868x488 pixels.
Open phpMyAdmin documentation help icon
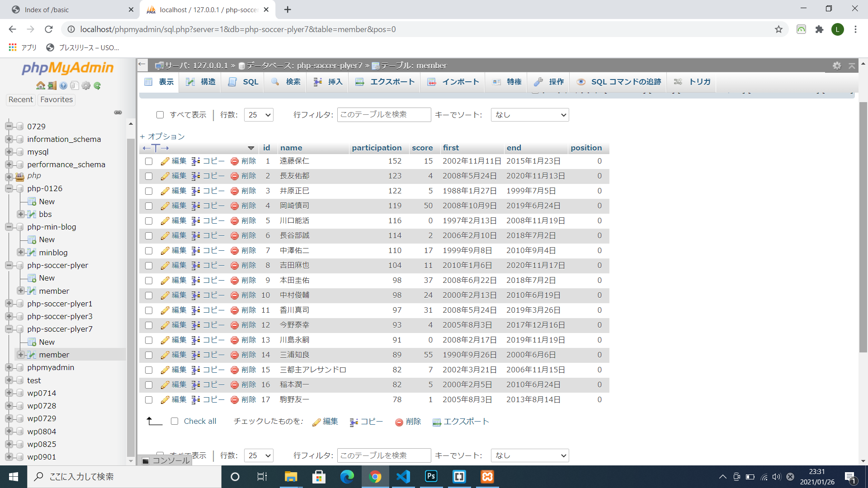coord(63,85)
